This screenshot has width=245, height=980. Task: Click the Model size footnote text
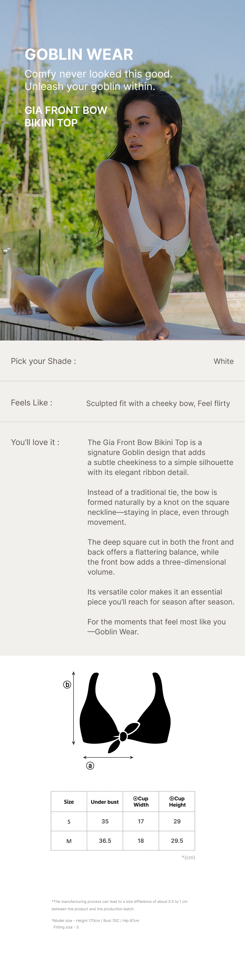95,920
